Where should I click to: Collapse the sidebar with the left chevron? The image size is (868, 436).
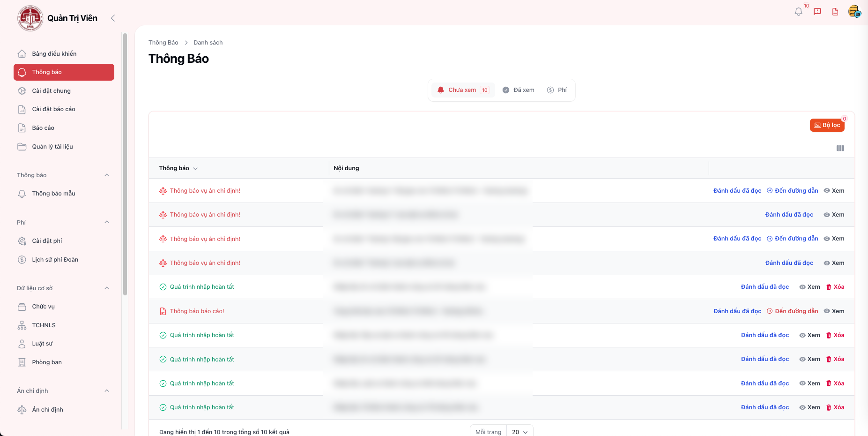tap(113, 18)
